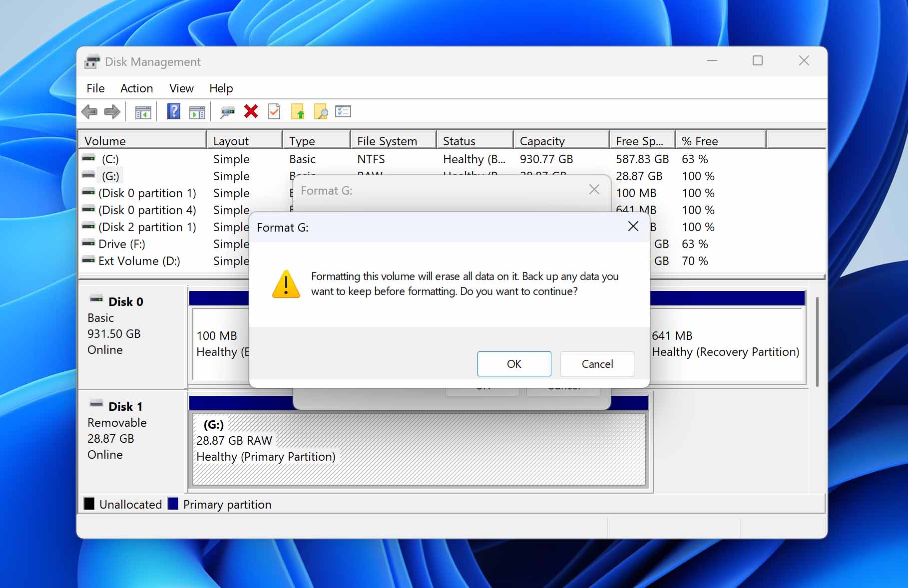Screen dimensions: 908x588
Task: Click the 587.83 GB free space cell
Action: point(642,159)
